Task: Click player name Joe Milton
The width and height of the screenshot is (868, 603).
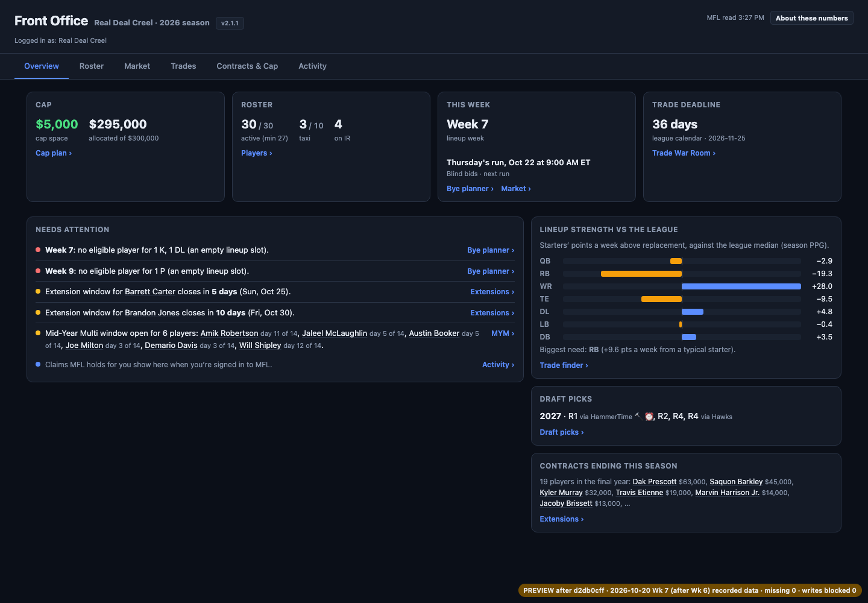Action: (84, 346)
